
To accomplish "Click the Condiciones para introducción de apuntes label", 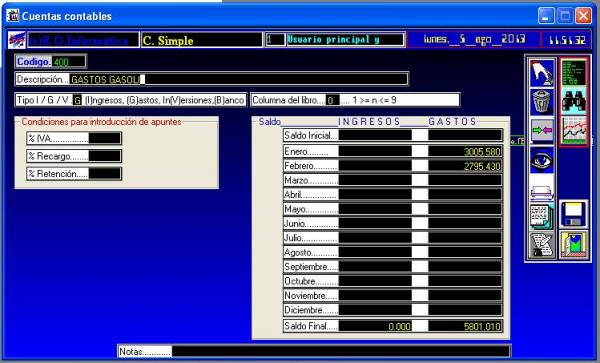I will click(101, 122).
